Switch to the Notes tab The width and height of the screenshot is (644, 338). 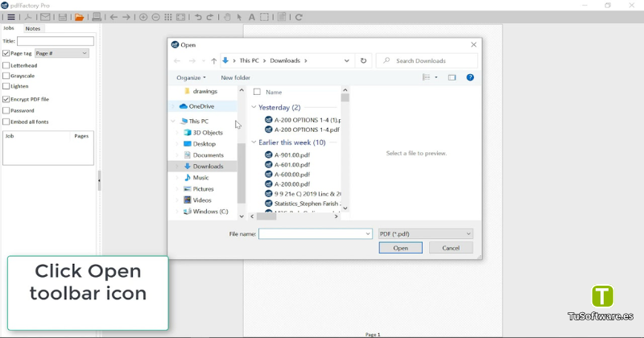tap(33, 28)
